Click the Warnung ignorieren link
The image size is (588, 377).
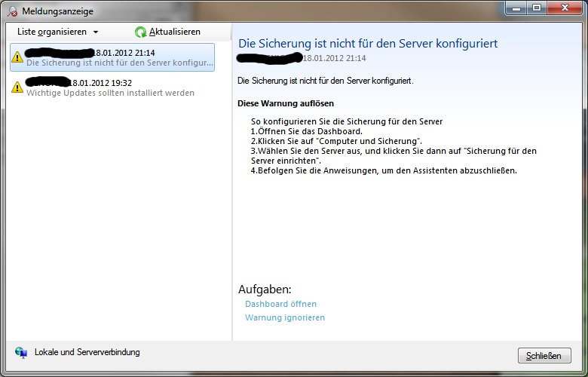point(285,317)
